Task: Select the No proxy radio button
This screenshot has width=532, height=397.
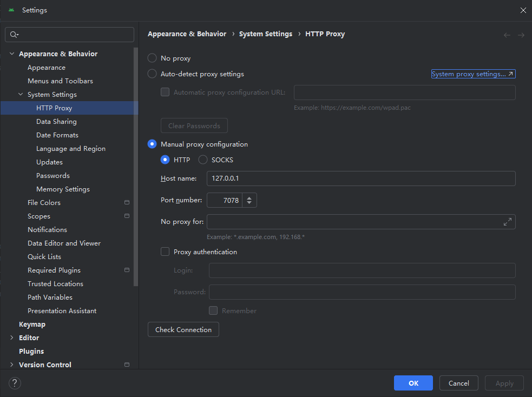Action: [x=152, y=58]
